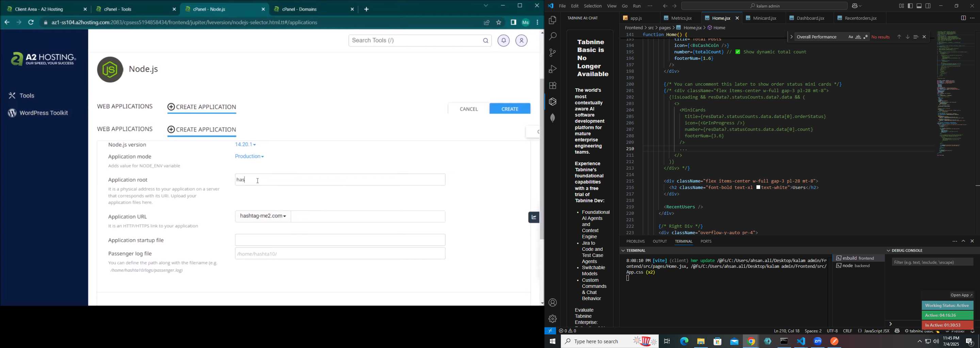Click the CREATE button

pos(510,109)
